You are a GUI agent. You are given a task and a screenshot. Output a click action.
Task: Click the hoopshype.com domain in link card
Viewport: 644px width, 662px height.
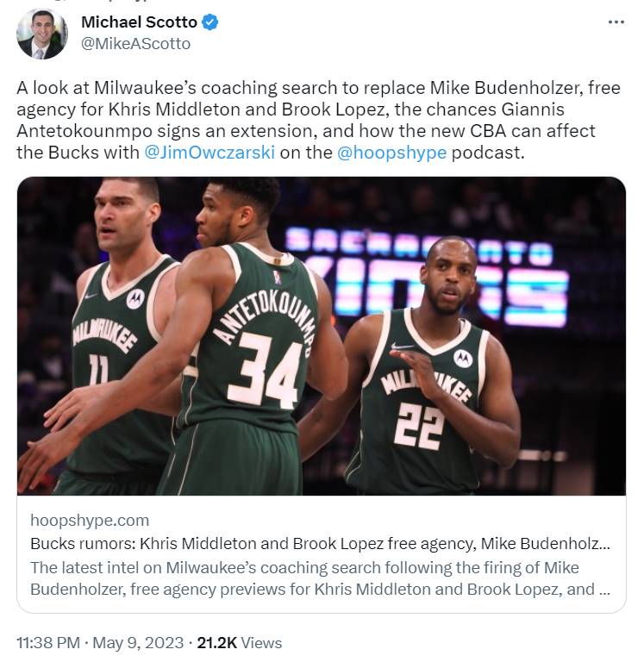(90, 520)
